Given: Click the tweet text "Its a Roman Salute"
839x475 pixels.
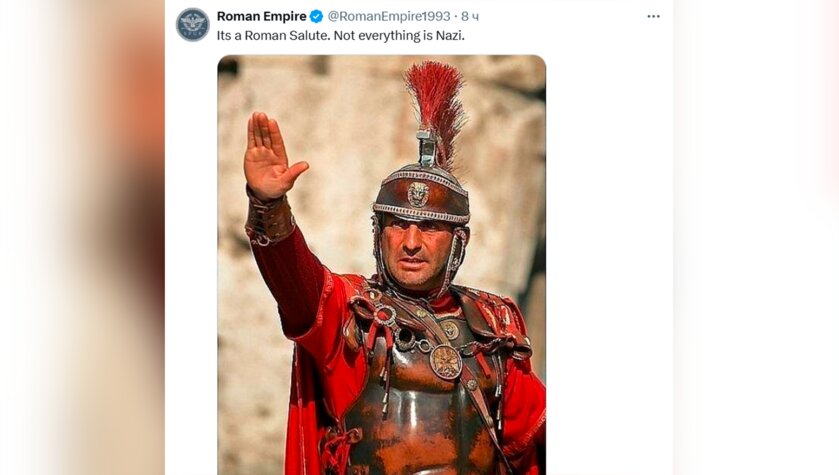Looking at the screenshot, I should [x=270, y=35].
